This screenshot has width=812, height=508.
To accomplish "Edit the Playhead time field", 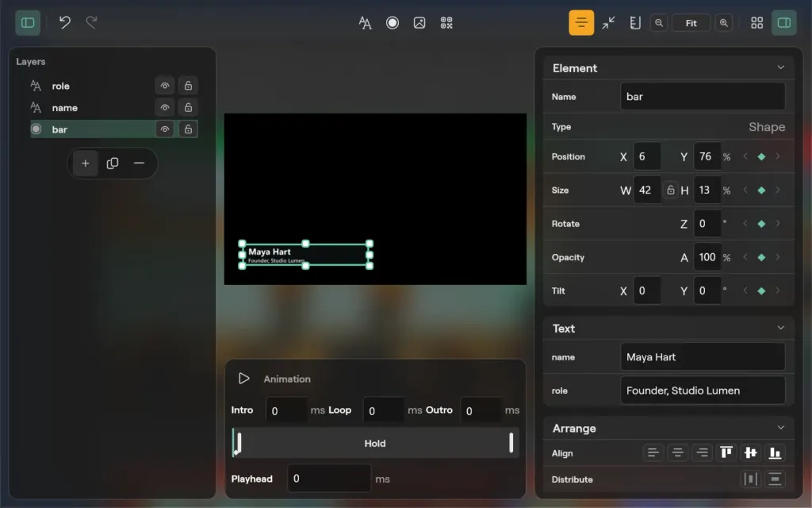I will tap(329, 478).
